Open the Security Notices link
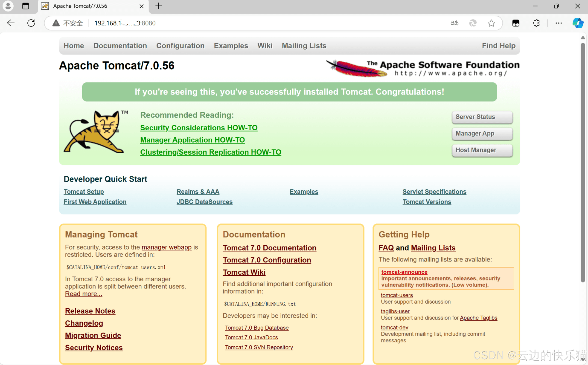 [94, 348]
